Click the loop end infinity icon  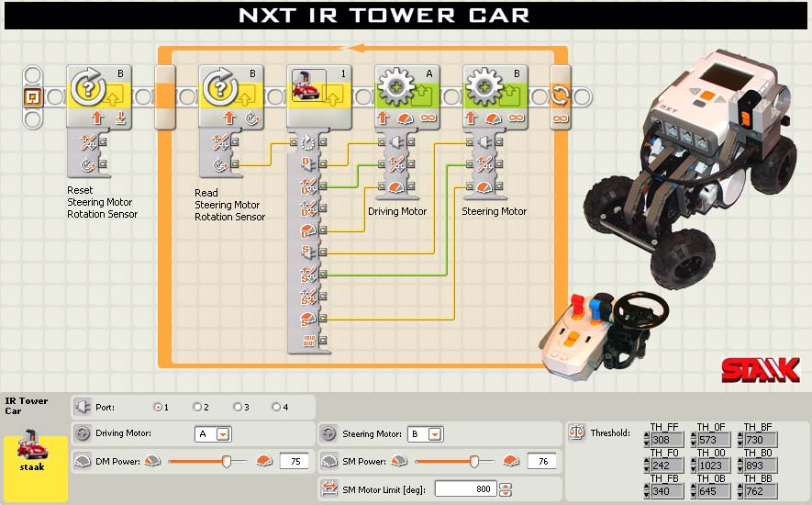(x=561, y=118)
